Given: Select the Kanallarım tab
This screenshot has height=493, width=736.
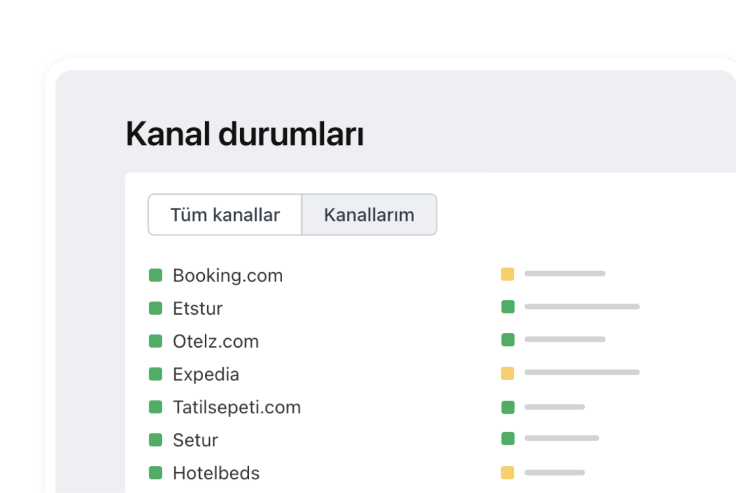Looking at the screenshot, I should [369, 215].
